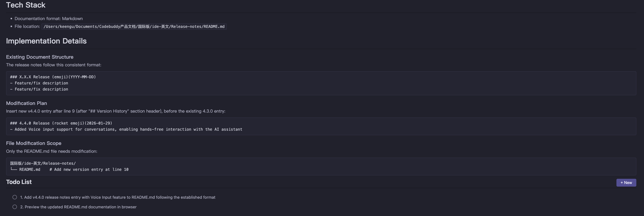Click the 'Insert new v4.4.0 entry' paragraph
Viewport: 644px width, 216px height.
click(x=115, y=111)
